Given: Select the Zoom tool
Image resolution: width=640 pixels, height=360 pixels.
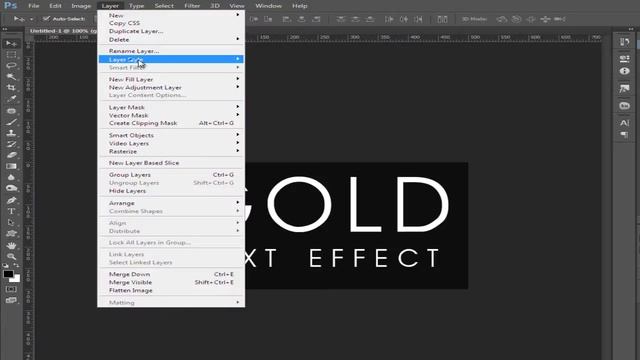Looking at the screenshot, I should 11,256.
